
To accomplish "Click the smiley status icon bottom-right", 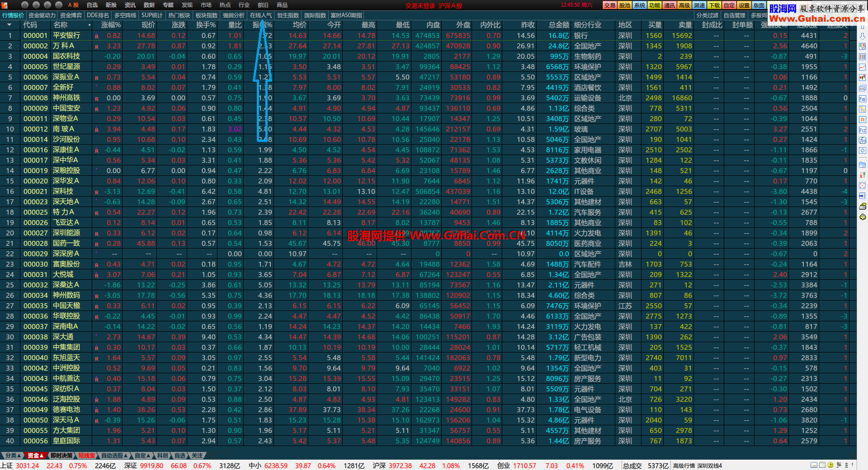I will [x=830, y=465].
